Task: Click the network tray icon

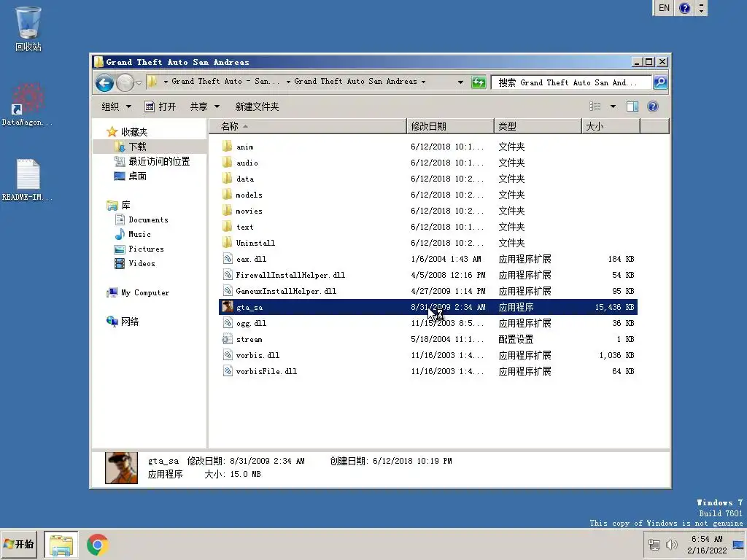Action: 654,544
